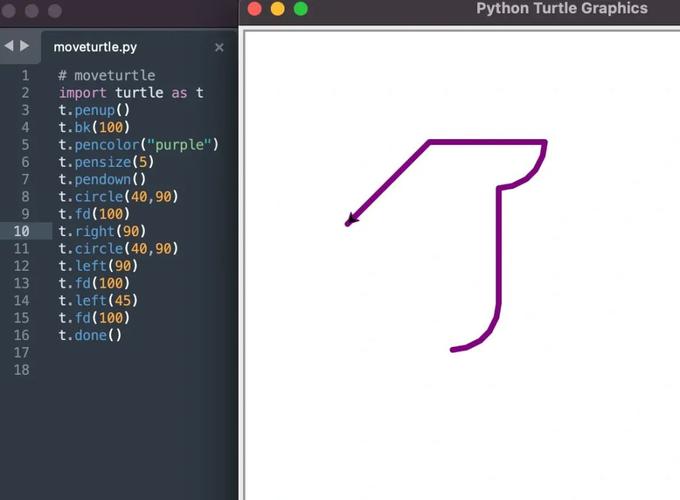Click the t.bk(100) line
Image resolution: width=680 pixels, height=500 pixels.
click(94, 127)
